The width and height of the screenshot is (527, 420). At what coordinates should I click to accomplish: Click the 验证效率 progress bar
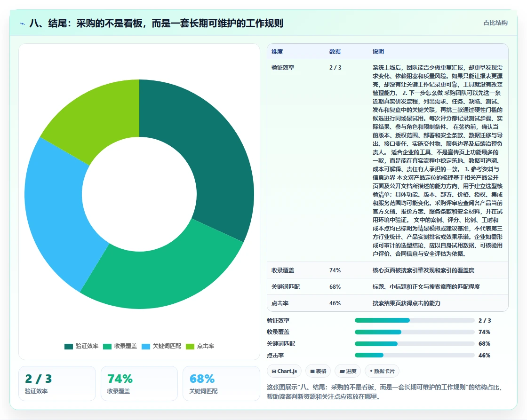click(x=415, y=321)
